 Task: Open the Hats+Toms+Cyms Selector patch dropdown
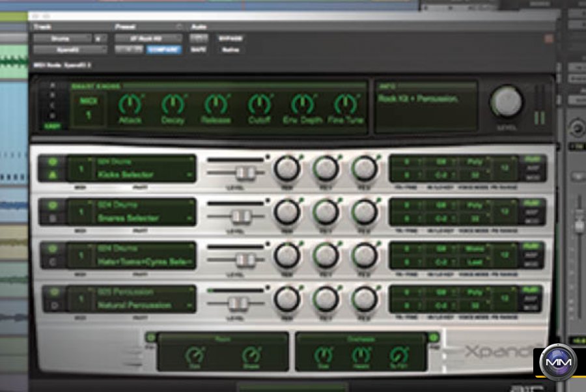pyautogui.click(x=145, y=262)
